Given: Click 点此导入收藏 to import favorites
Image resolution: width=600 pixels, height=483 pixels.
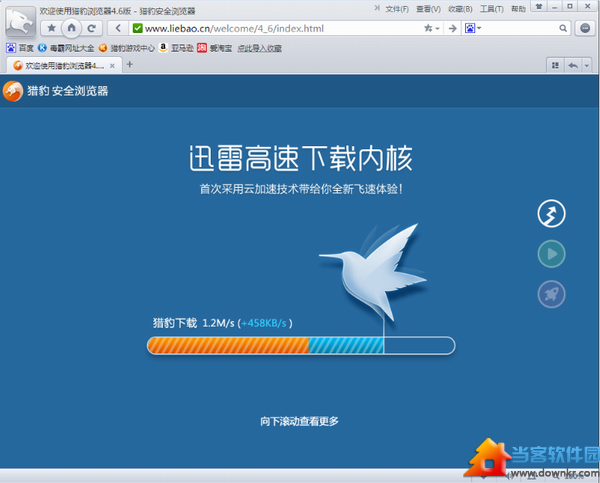Looking at the screenshot, I should 259,48.
